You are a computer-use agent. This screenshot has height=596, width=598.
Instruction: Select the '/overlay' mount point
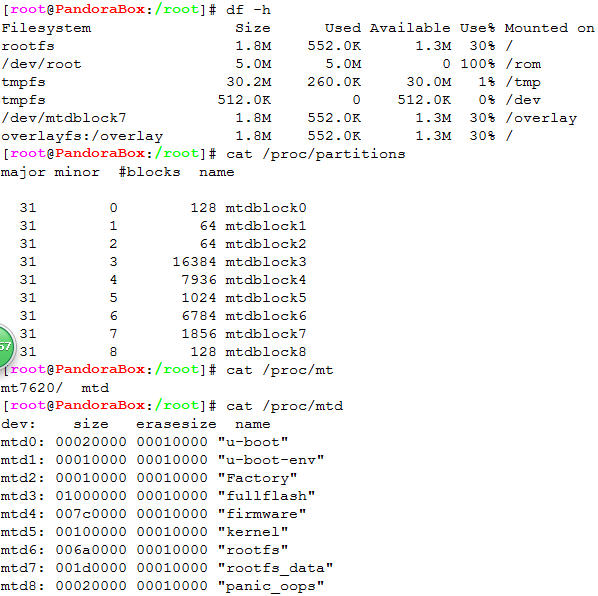(541, 118)
